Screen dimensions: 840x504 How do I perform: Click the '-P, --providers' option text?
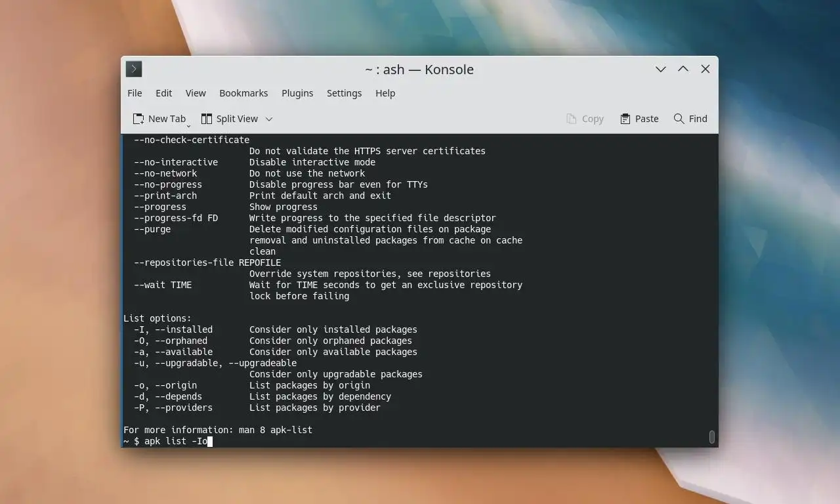(173, 408)
